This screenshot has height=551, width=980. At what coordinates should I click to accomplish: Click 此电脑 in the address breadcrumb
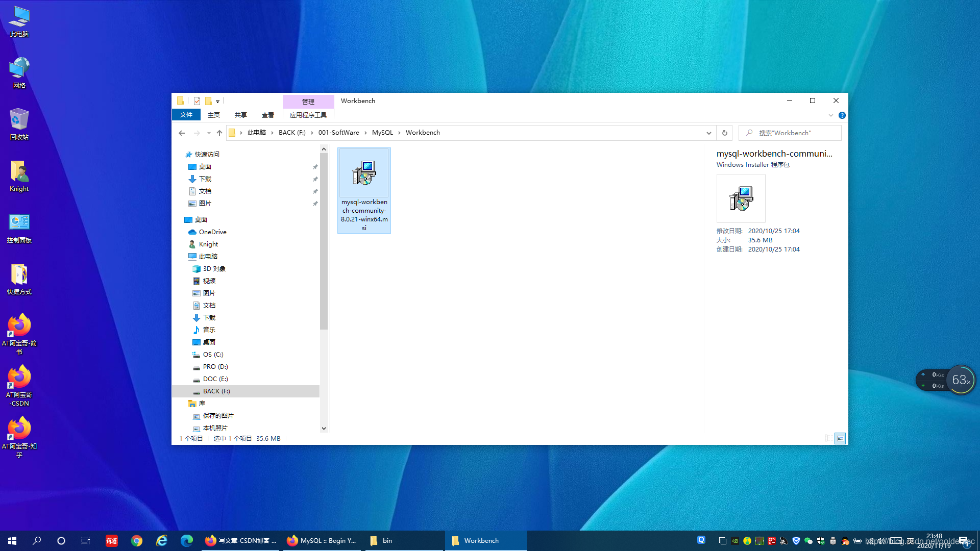(x=257, y=133)
